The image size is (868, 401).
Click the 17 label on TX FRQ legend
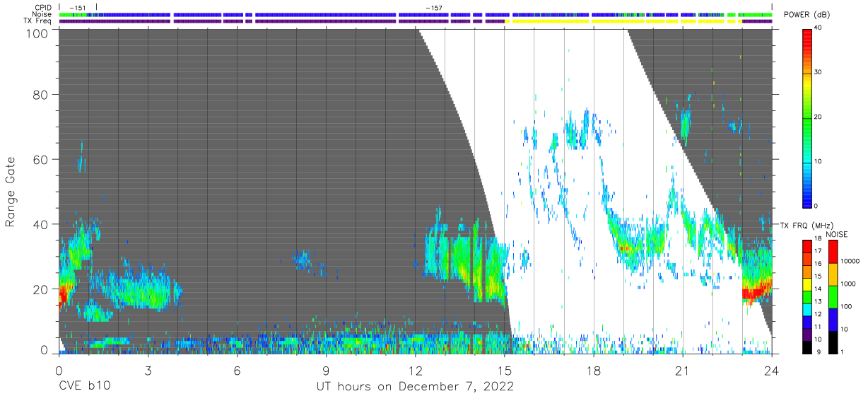click(818, 251)
